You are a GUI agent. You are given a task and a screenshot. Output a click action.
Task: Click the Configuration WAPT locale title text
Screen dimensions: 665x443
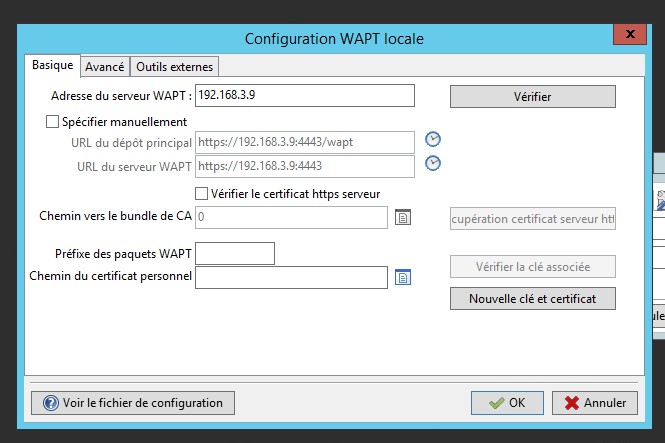tap(334, 39)
